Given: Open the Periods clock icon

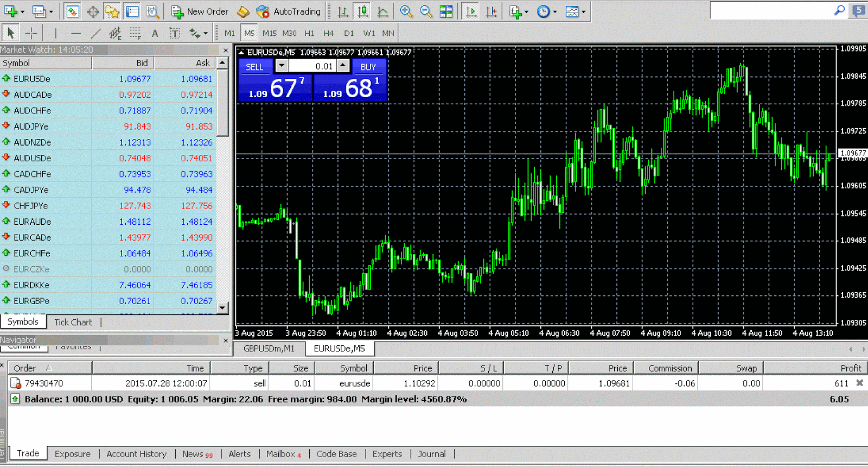Looking at the screenshot, I should [543, 11].
